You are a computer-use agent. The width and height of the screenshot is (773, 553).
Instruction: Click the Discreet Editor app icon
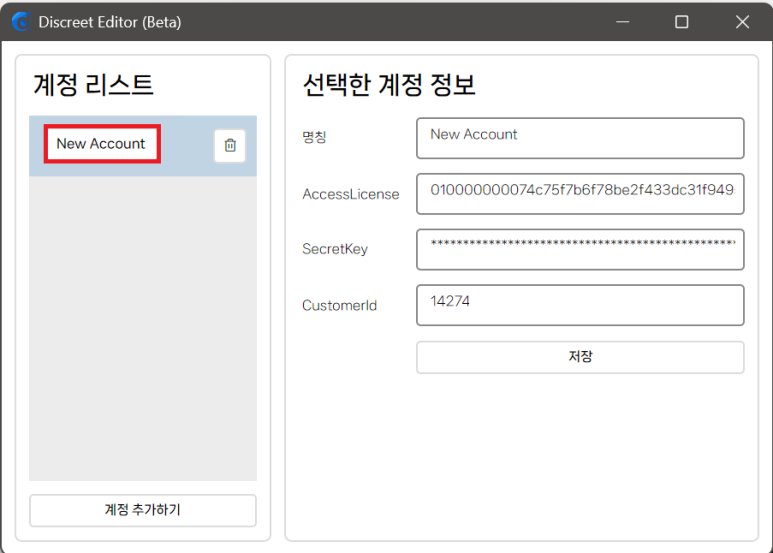click(x=21, y=22)
